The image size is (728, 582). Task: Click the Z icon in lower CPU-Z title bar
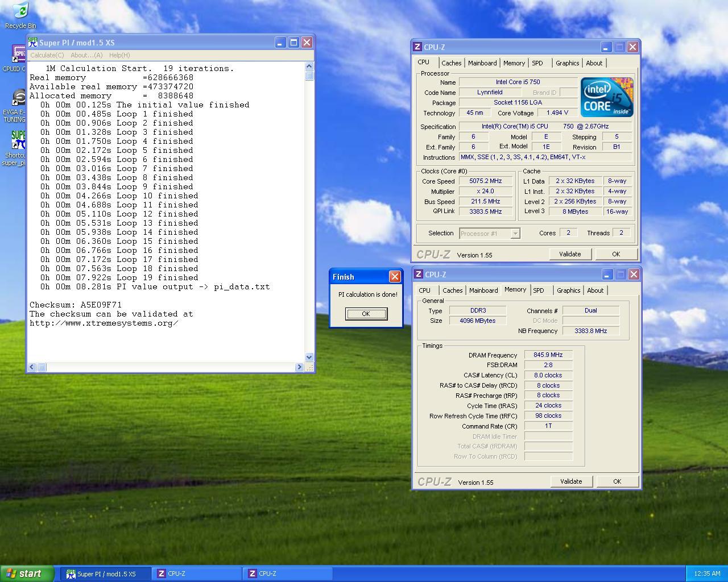(419, 275)
